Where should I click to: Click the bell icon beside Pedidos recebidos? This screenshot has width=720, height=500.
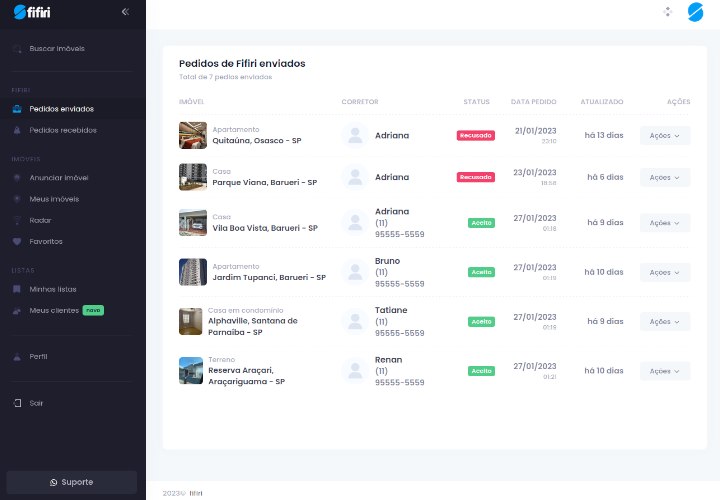click(17, 130)
